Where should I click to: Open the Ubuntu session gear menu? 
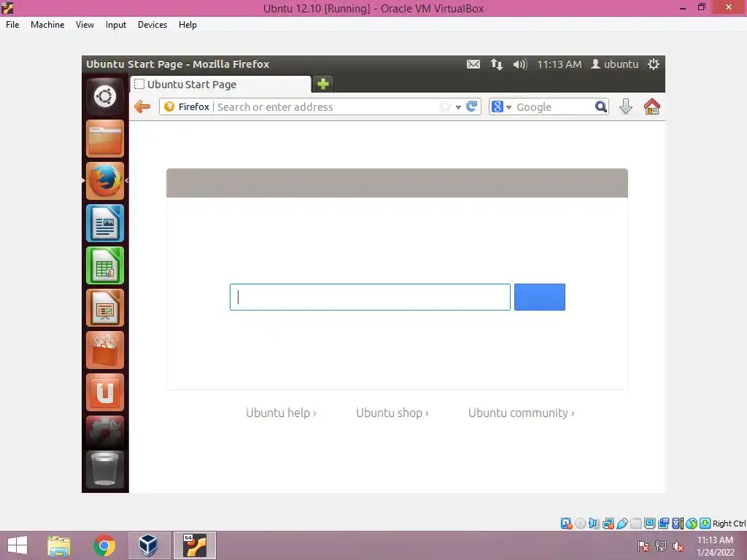click(x=653, y=64)
